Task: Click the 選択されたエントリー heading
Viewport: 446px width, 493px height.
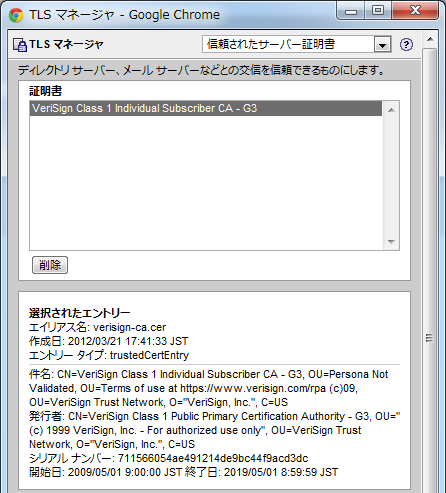Action: 80,313
